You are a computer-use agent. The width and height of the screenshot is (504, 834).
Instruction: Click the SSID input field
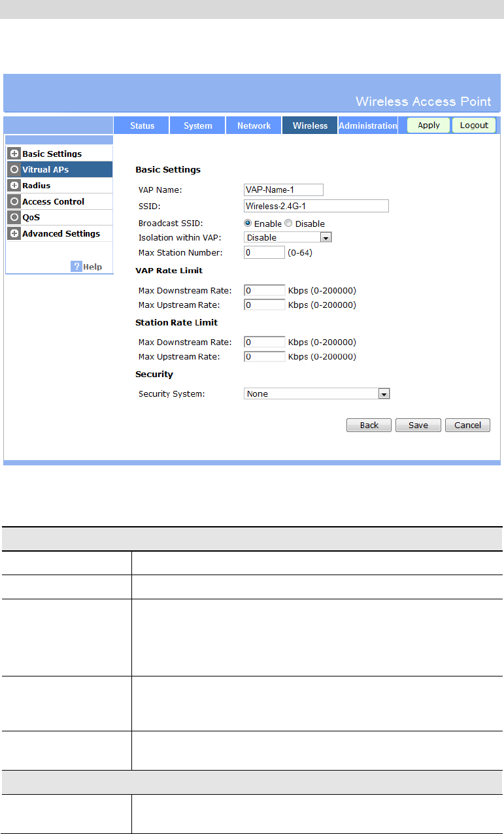316,206
